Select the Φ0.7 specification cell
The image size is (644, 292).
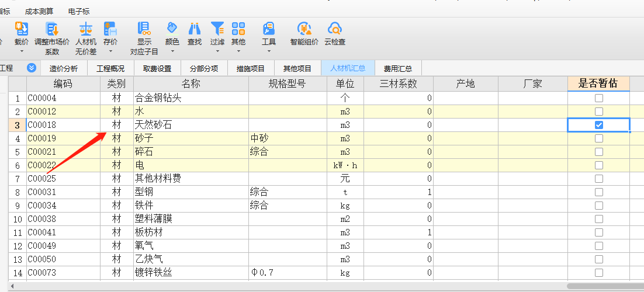click(x=288, y=273)
